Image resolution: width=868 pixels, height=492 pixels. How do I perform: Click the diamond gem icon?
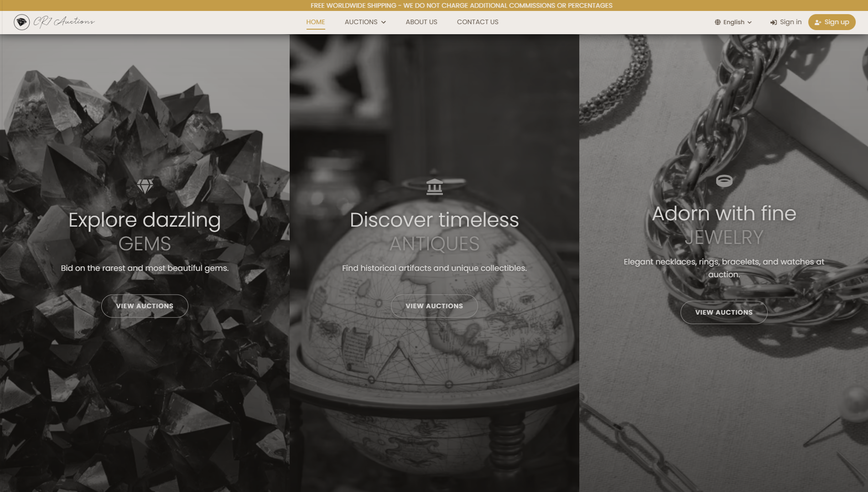[145, 186]
